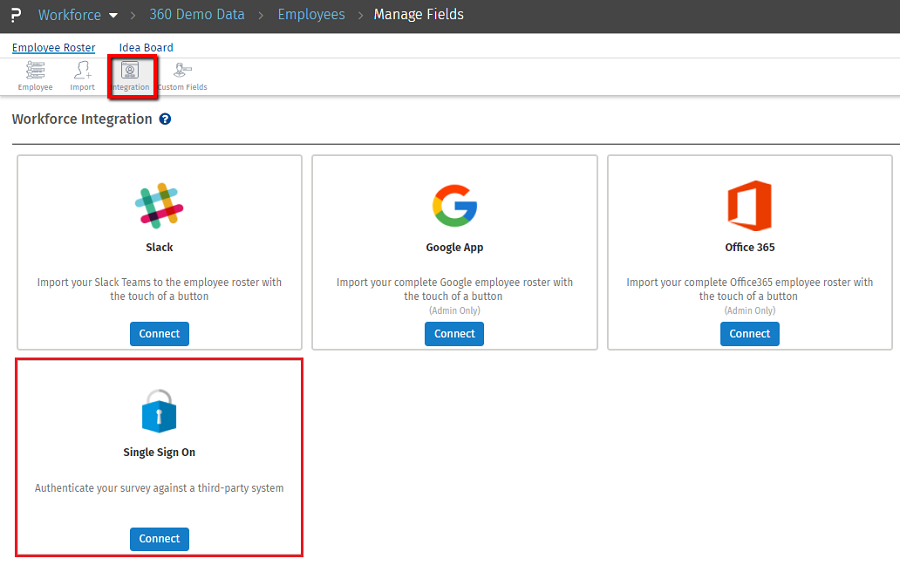Connect the Single Sign On integration

coord(158,538)
